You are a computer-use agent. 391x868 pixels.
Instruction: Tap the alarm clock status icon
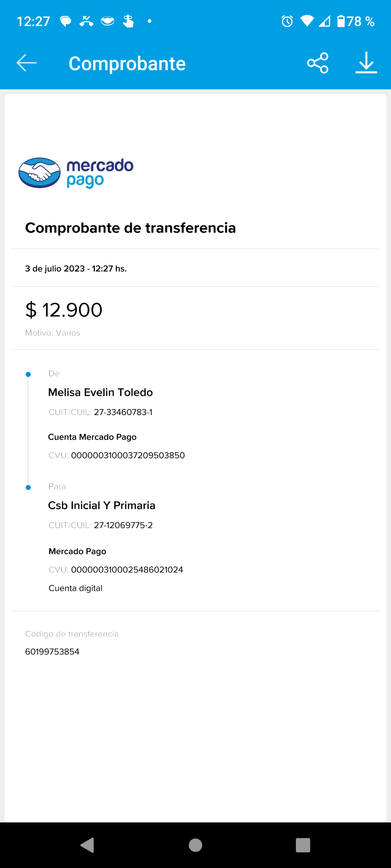tap(287, 21)
